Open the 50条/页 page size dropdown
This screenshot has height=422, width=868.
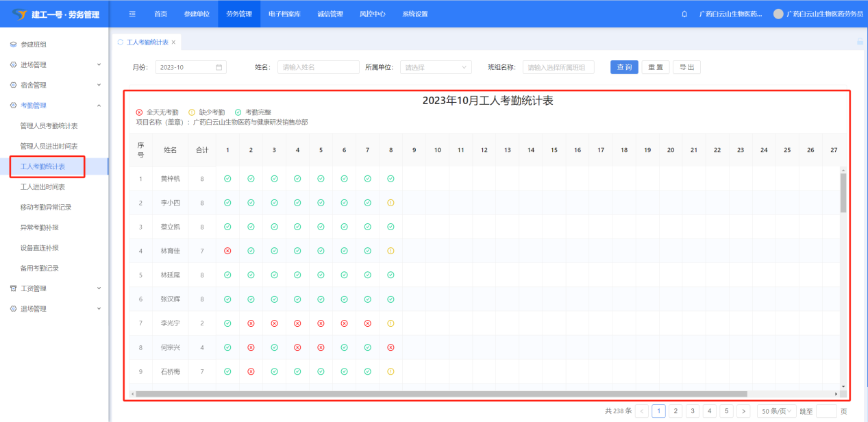coord(776,411)
